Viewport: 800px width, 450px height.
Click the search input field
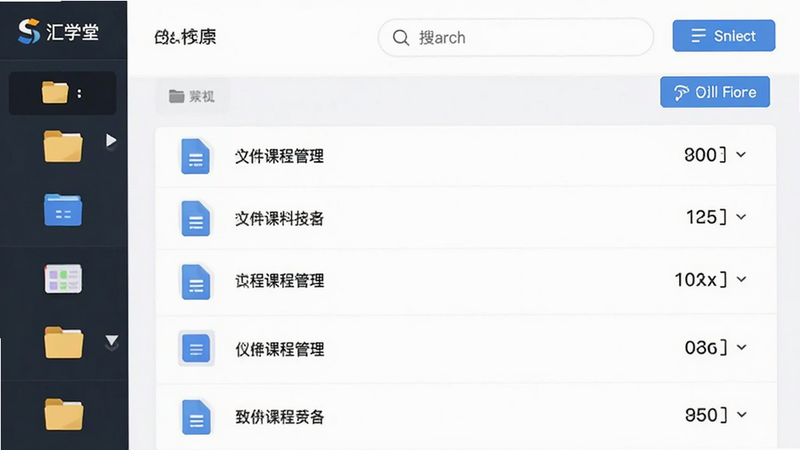pos(515,37)
